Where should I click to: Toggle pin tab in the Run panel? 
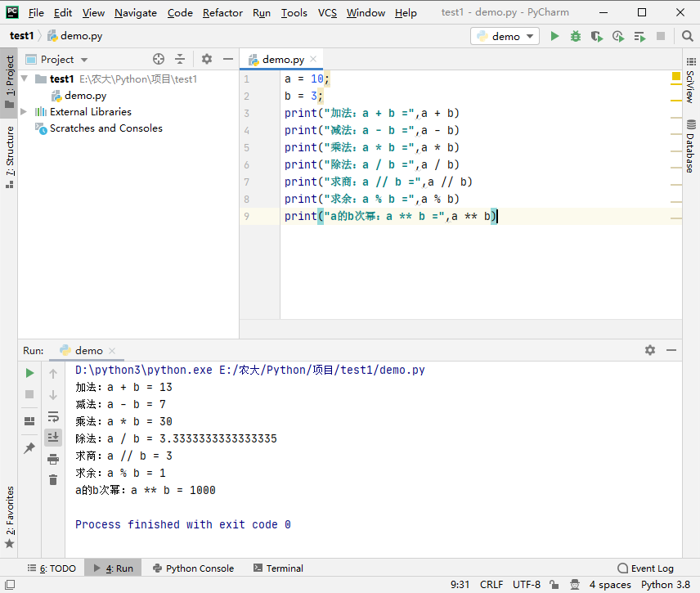point(29,448)
